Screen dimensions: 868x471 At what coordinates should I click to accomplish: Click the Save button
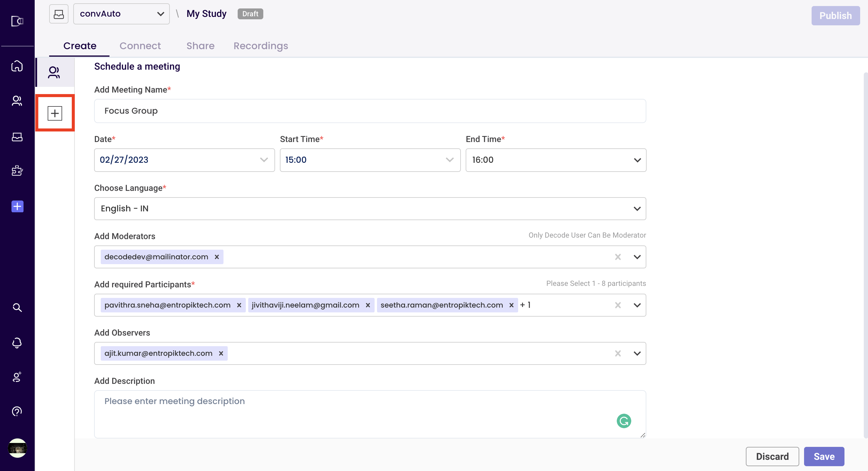(x=824, y=456)
